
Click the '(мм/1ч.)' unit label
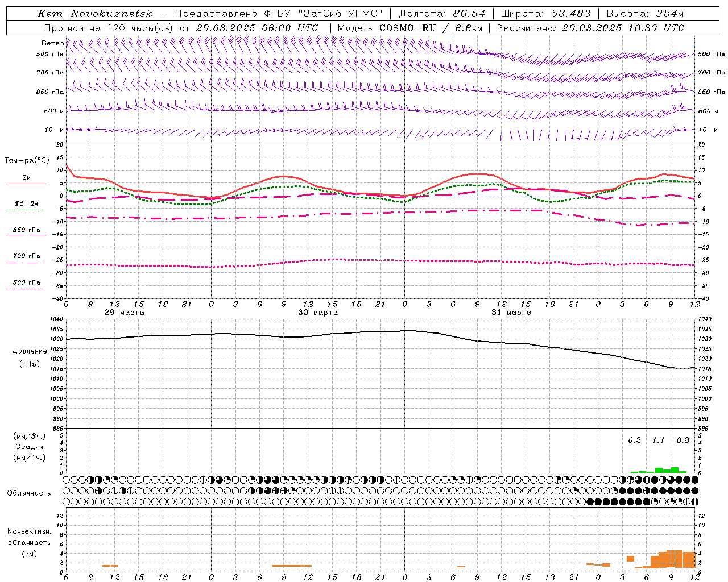[x=30, y=458]
